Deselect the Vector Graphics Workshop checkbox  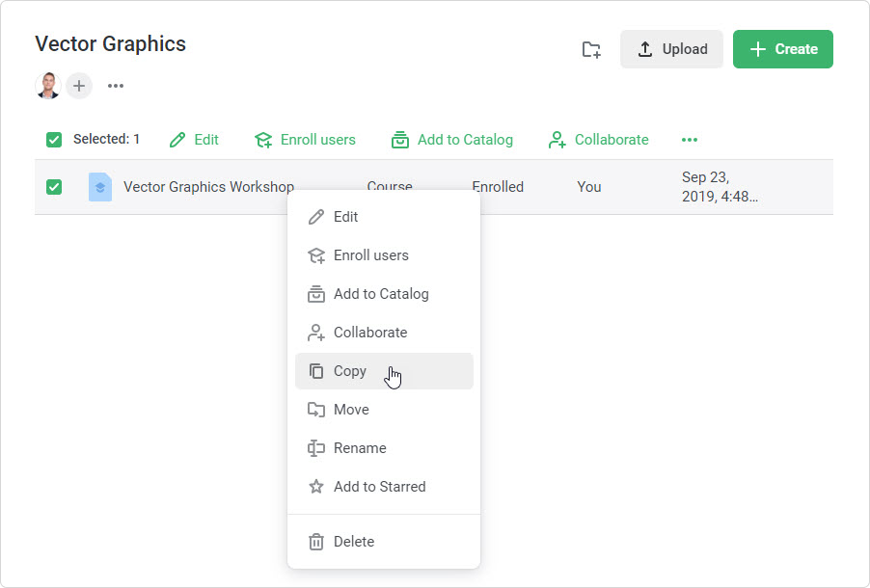pyautogui.click(x=54, y=187)
